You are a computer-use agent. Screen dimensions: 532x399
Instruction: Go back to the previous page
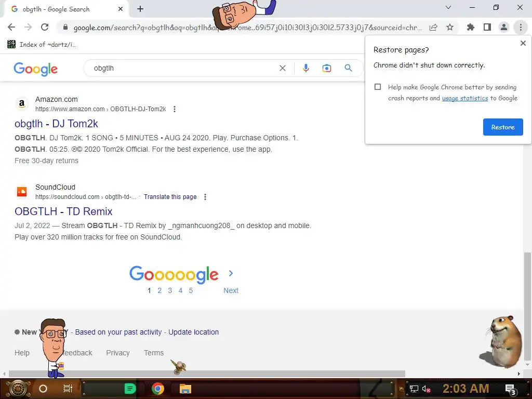(11, 27)
